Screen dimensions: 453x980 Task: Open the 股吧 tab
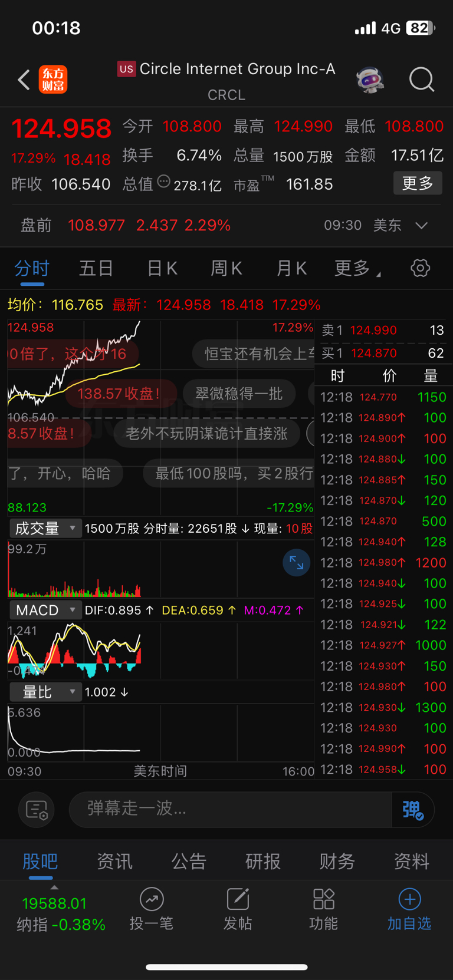[x=40, y=862]
